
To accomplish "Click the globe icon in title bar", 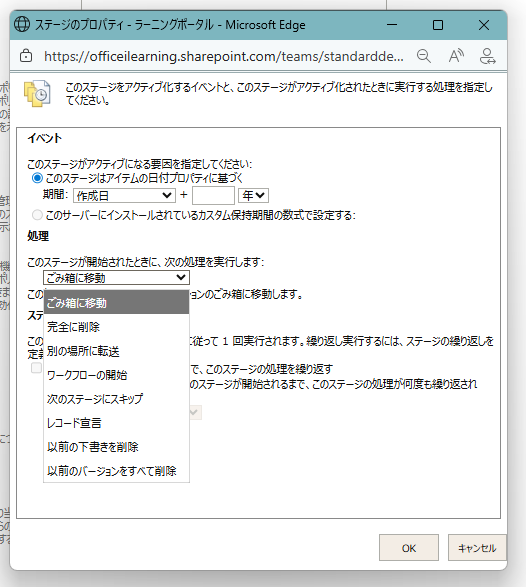I will coord(22,25).
